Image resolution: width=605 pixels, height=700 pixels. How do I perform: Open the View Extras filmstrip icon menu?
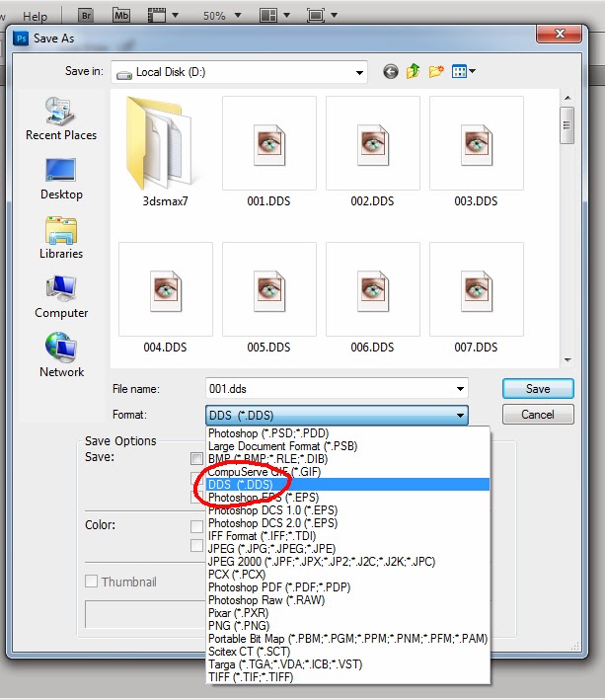(x=163, y=16)
